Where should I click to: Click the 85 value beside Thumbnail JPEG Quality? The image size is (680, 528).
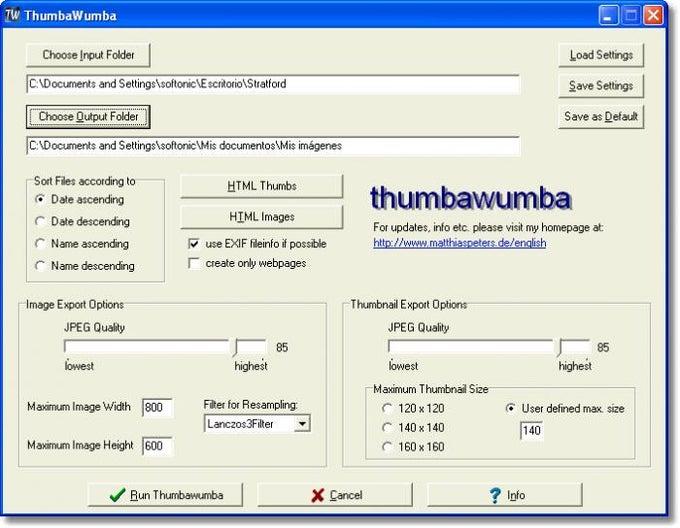[x=603, y=348]
